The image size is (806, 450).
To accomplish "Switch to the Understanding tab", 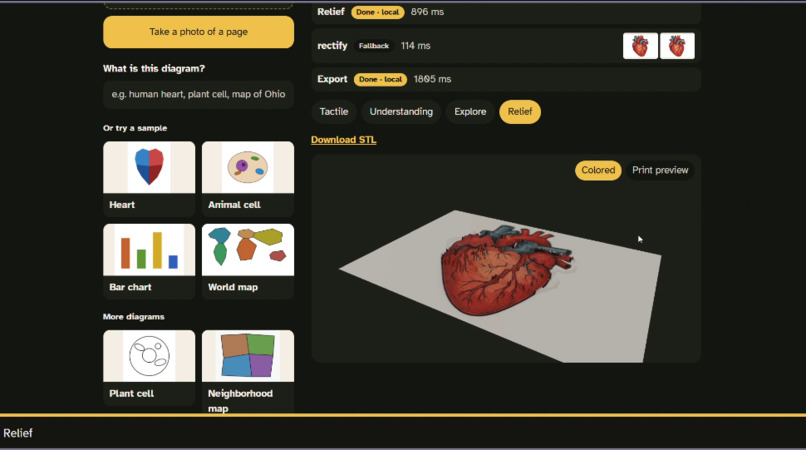I will (401, 112).
